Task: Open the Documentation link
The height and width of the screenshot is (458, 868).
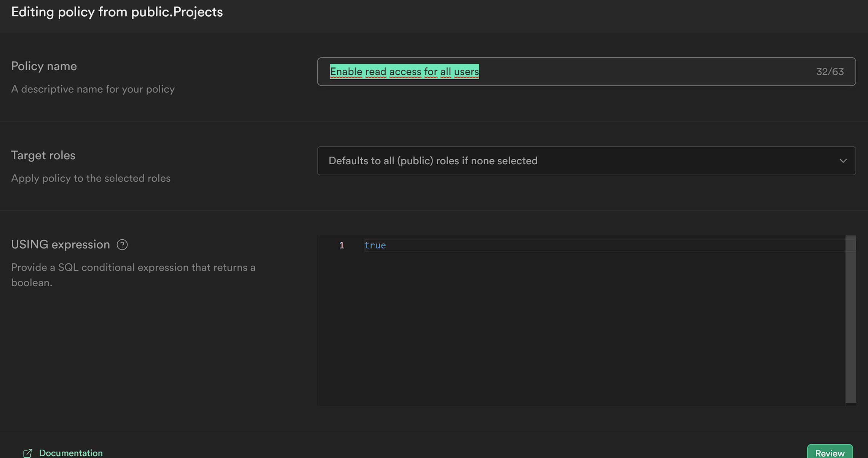Action: pyautogui.click(x=71, y=453)
